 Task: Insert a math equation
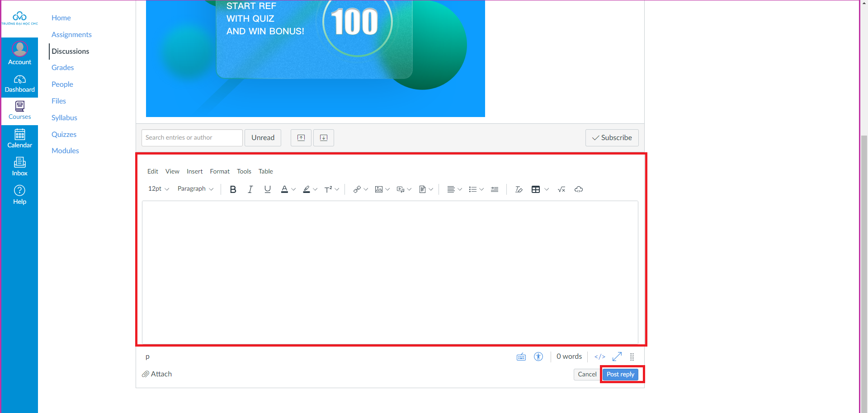(561, 189)
